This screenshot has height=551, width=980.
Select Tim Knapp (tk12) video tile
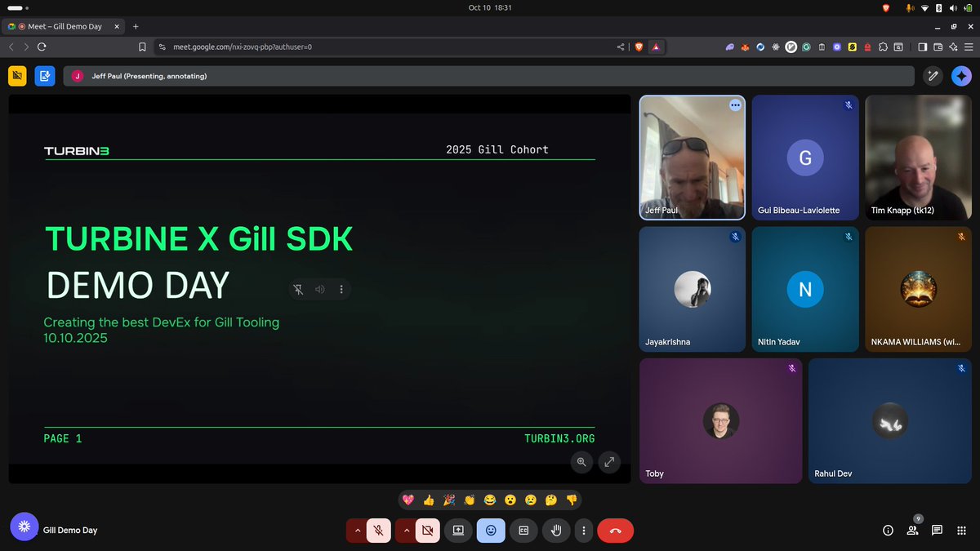(x=918, y=158)
